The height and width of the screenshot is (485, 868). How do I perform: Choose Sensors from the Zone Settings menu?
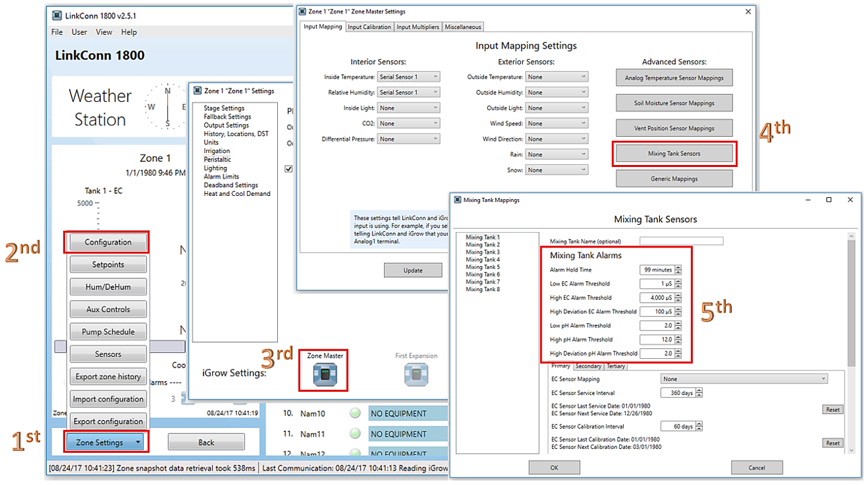point(107,354)
